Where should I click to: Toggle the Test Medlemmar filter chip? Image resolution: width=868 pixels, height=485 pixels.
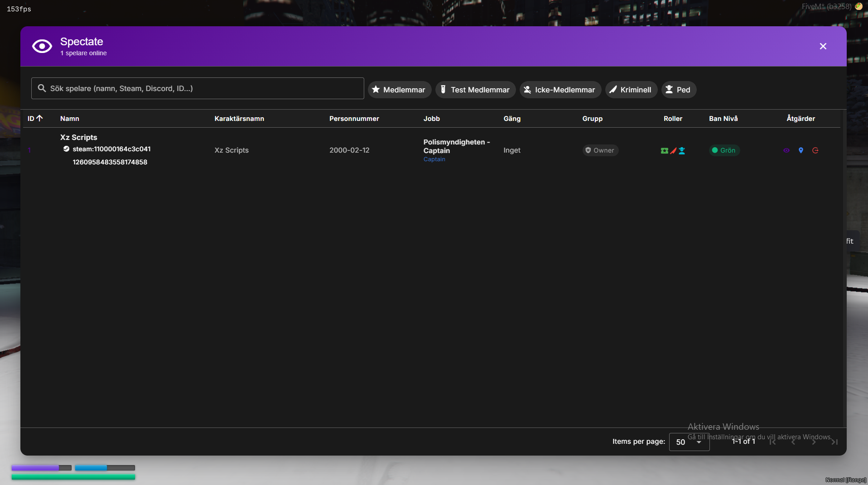(475, 90)
